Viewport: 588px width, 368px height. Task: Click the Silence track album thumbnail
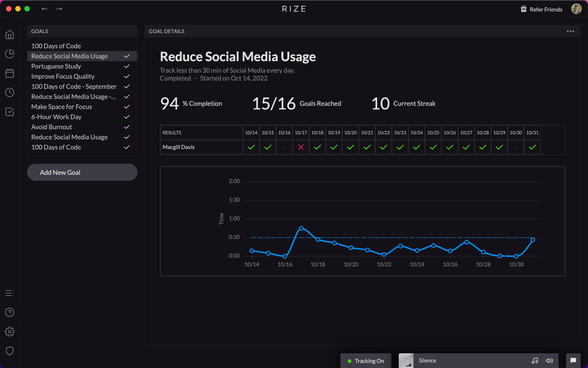pos(406,360)
